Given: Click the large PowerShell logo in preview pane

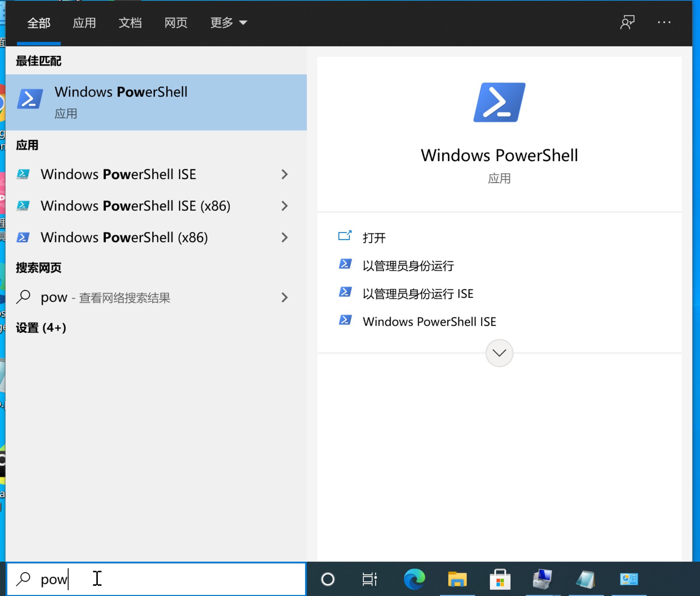Looking at the screenshot, I should click(x=499, y=102).
